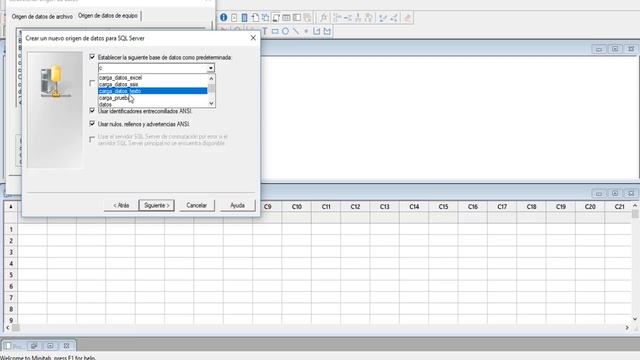Click the Show Session Folder toolbar icon

[x=234, y=18]
